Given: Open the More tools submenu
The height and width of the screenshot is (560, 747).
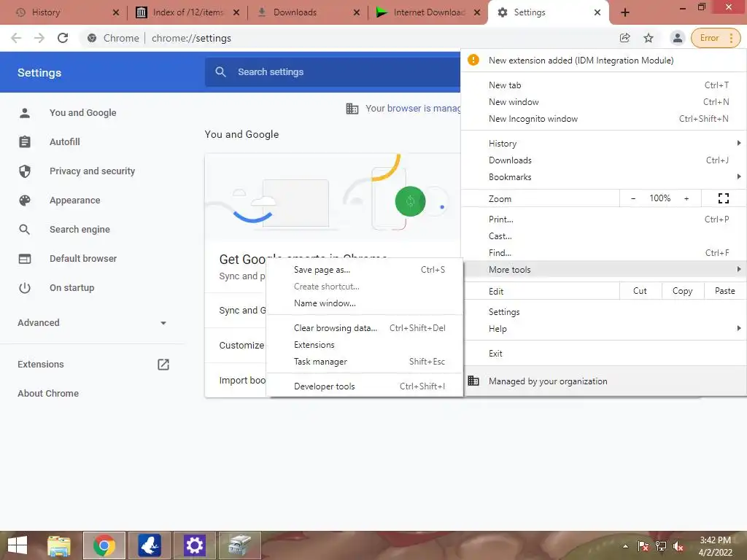Looking at the screenshot, I should tap(603, 270).
